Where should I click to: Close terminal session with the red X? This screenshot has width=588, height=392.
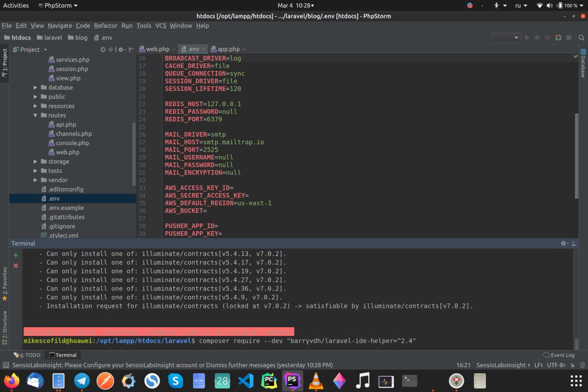pos(16,266)
